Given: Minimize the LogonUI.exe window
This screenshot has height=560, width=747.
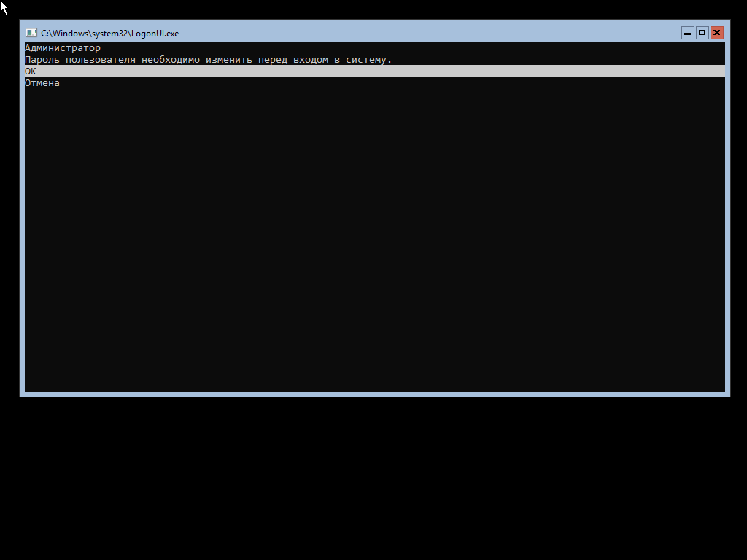Looking at the screenshot, I should point(687,33).
